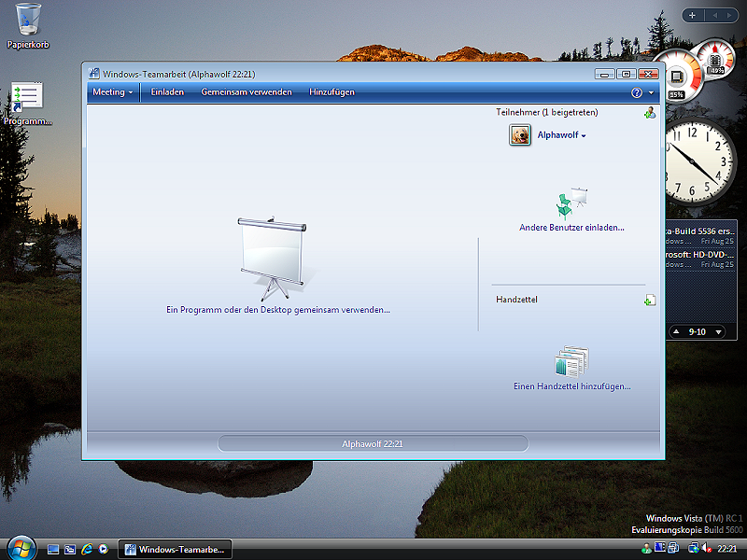The height and width of the screenshot is (560, 747).
Task: Click the add handout icon beside Handzettel
Action: [649, 300]
